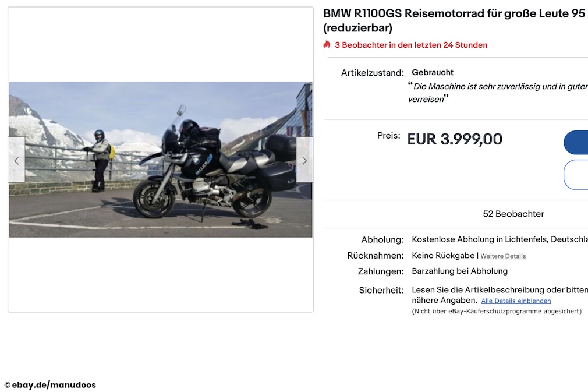Screen dimensions: 588x392
Task: Click the '52 Beobachter' watcher count
Action: pyautogui.click(x=513, y=214)
